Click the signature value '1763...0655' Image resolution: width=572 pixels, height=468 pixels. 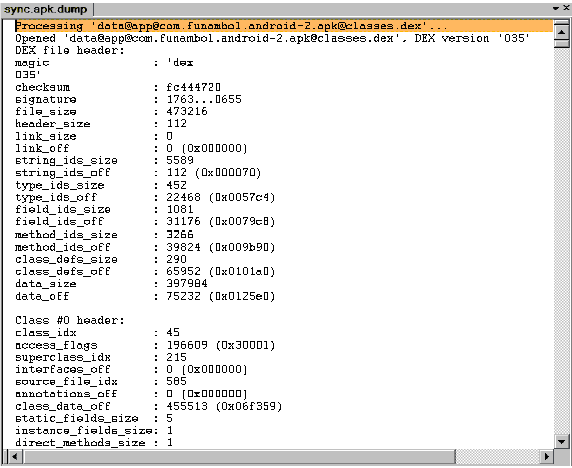click(204, 99)
